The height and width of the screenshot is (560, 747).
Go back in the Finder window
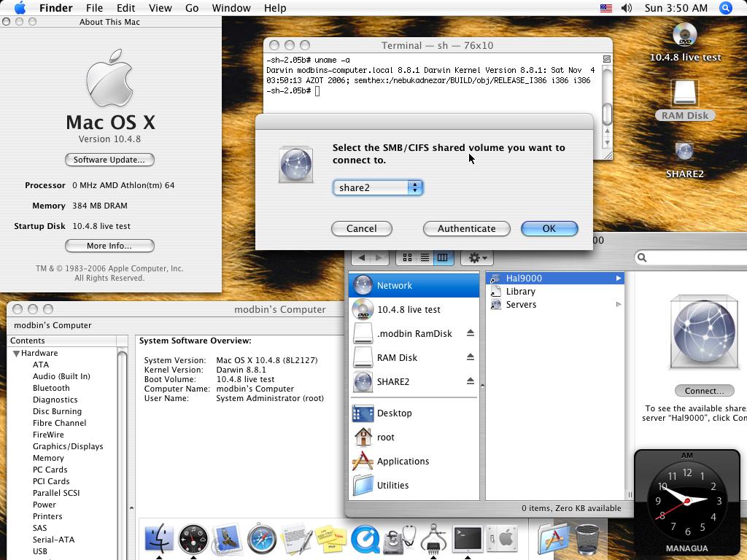361,257
